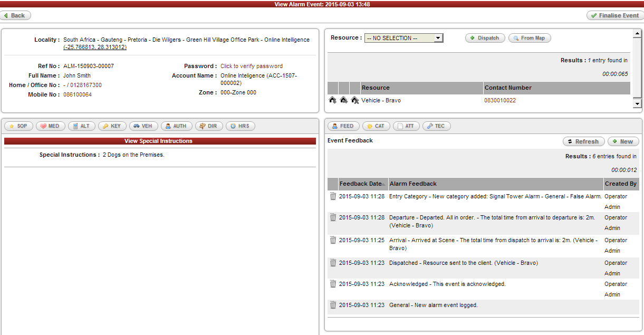
Task: Click house-with-arrow icon beside Vehicle - Bravo
Action: click(x=344, y=100)
